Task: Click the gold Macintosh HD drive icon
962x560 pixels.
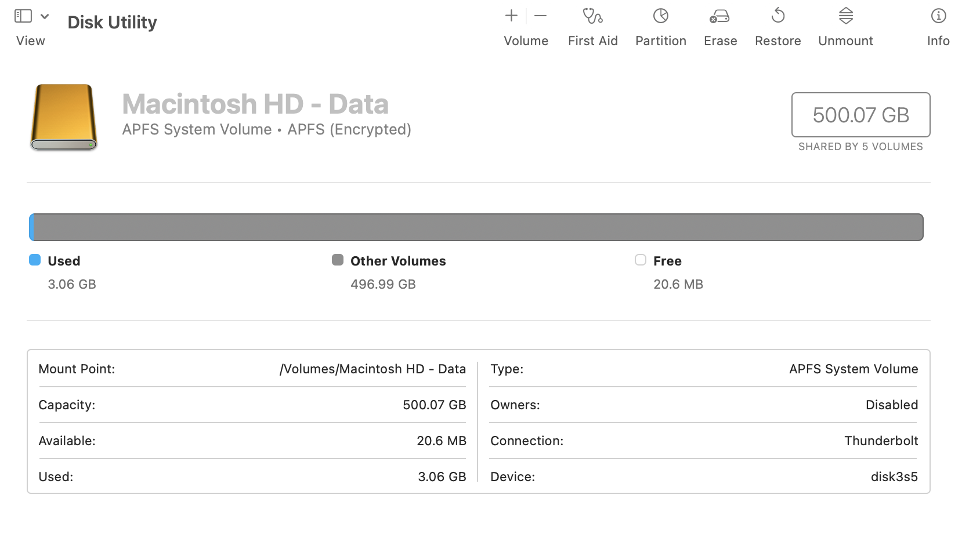Action: click(64, 118)
